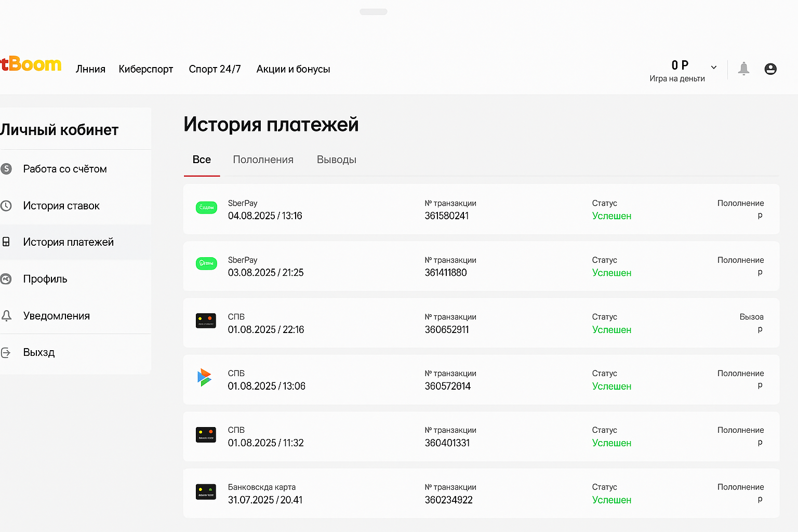This screenshot has height=532, width=798.
Task: Click the notifications bell icon in header
Action: [x=743, y=69]
